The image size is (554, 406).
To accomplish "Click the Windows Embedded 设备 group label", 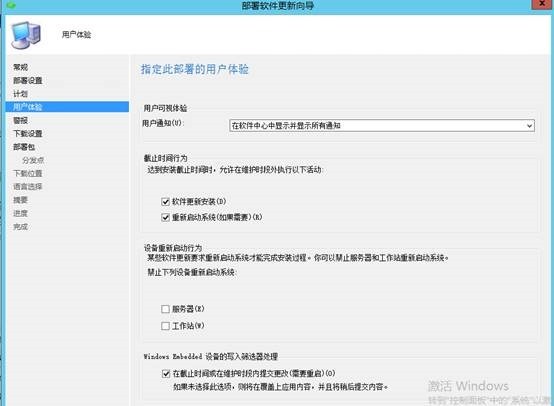I will (x=211, y=357).
